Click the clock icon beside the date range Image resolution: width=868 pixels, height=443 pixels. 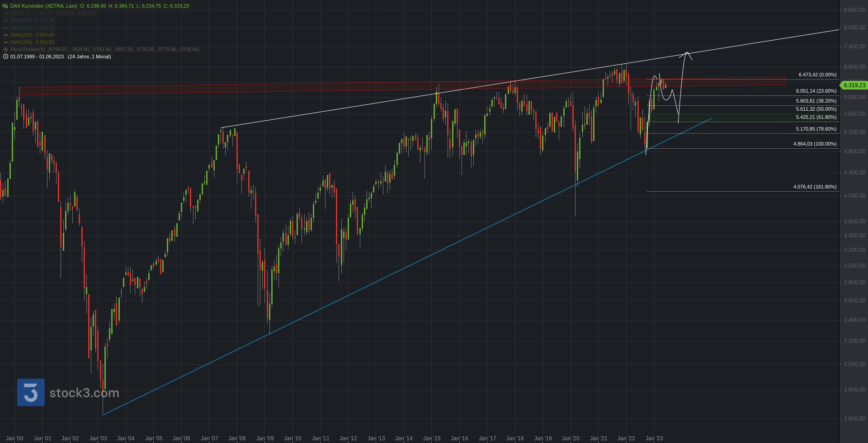(x=5, y=57)
